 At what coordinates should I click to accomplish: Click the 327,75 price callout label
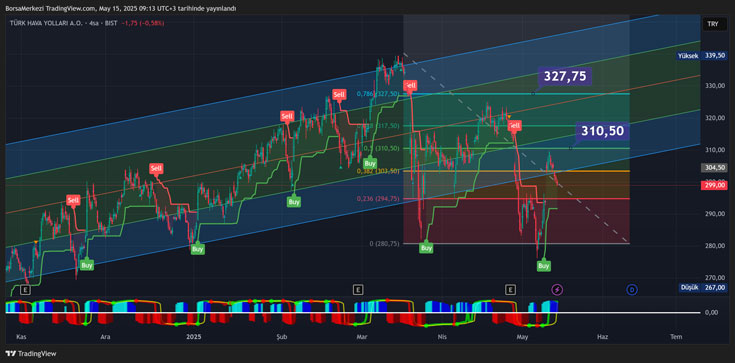coord(565,76)
